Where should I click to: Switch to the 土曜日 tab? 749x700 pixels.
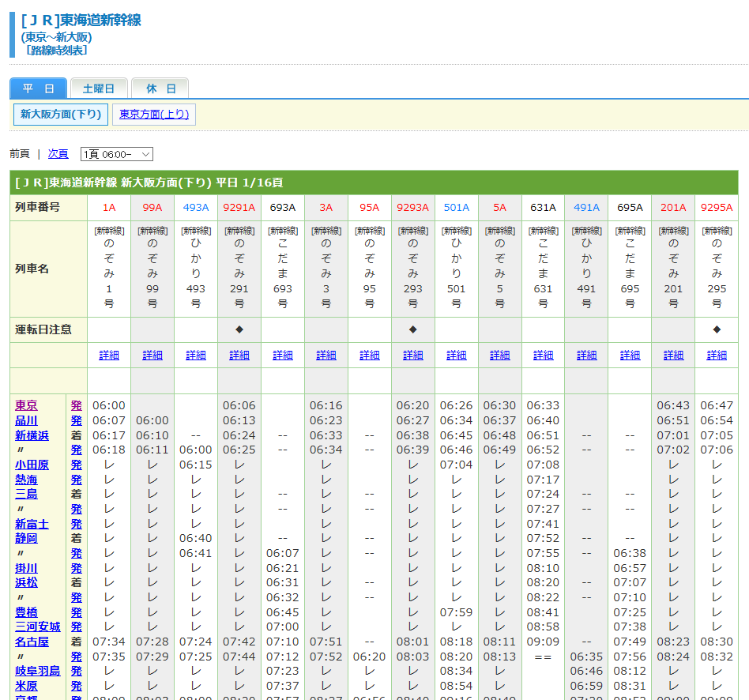(x=99, y=88)
